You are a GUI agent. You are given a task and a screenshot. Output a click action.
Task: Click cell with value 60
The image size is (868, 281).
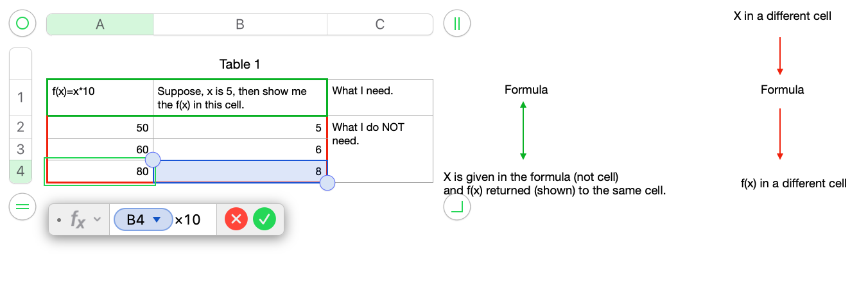pyautogui.click(x=100, y=149)
